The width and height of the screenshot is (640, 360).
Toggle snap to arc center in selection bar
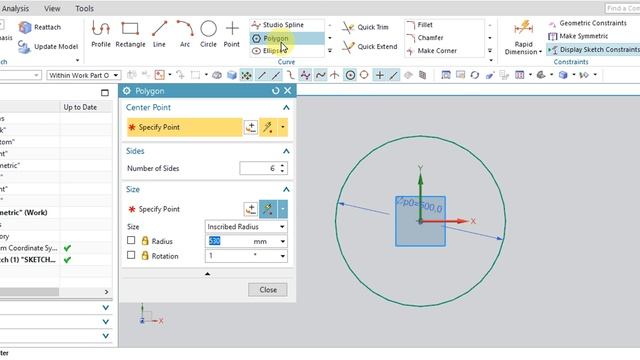[350, 75]
